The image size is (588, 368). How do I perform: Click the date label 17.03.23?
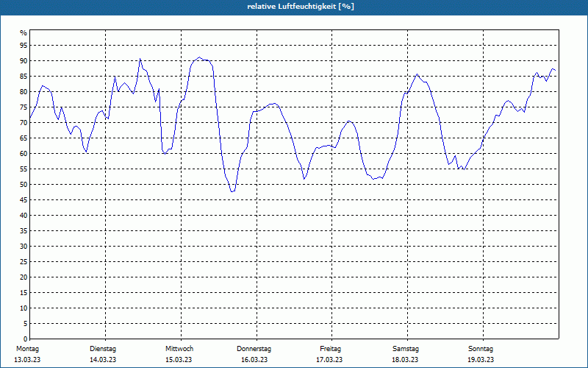[329, 360]
